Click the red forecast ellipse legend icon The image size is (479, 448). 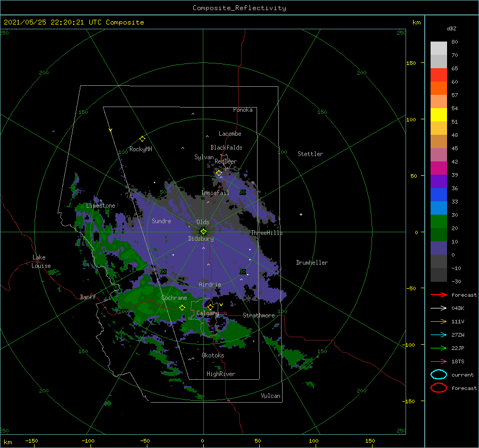click(439, 388)
